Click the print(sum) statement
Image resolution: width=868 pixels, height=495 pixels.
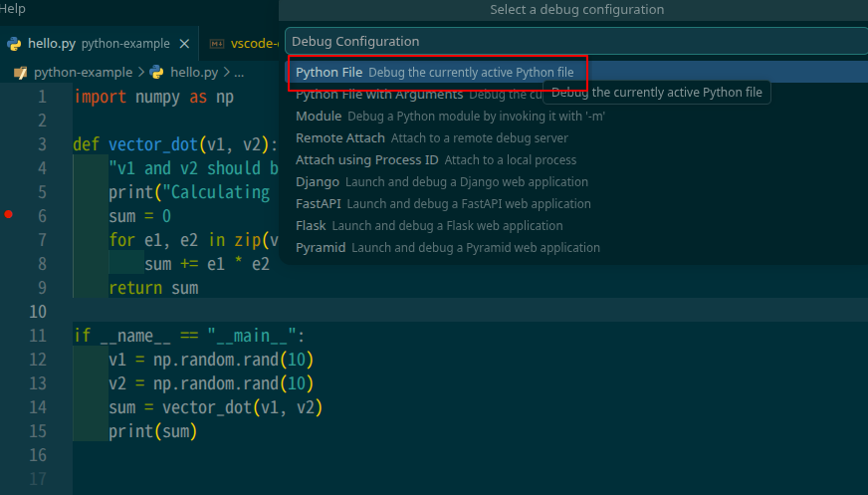pos(152,431)
